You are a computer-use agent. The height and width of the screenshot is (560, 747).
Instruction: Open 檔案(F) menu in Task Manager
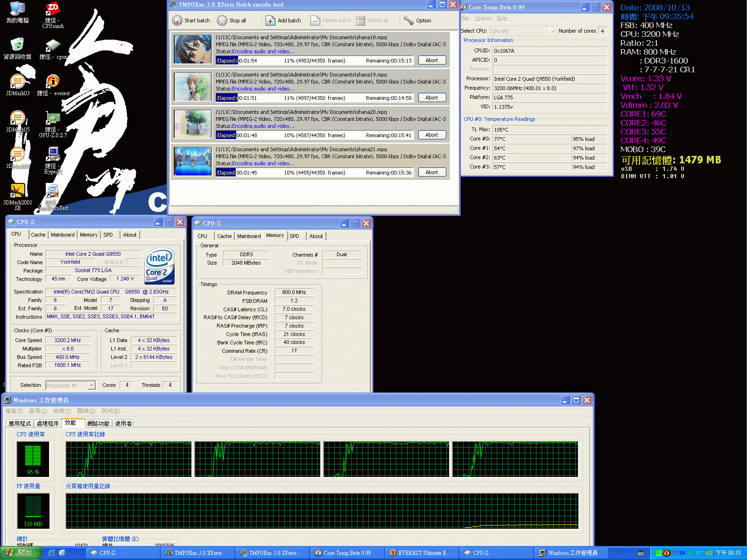(x=14, y=411)
